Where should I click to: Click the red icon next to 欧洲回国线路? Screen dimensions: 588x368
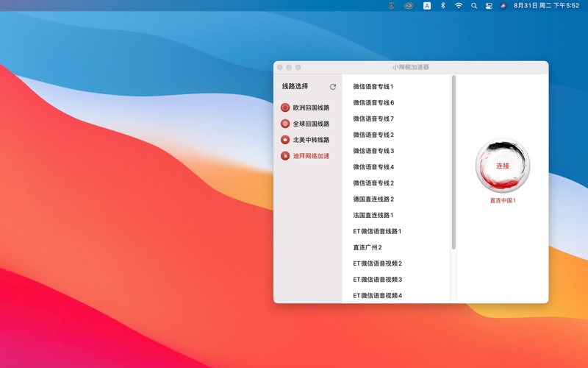[285, 107]
